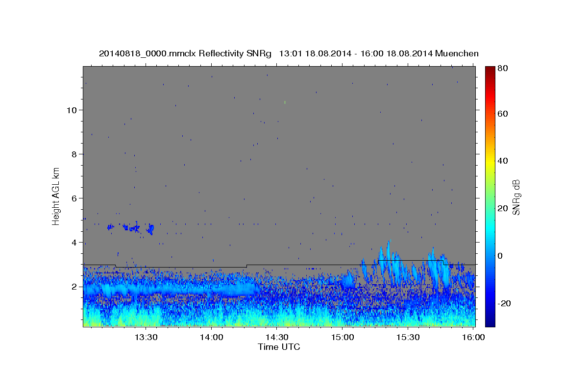Image resolution: width=588 pixels, height=392 pixels.
Task: Click the 14:00 time tick label
Action: (x=212, y=337)
